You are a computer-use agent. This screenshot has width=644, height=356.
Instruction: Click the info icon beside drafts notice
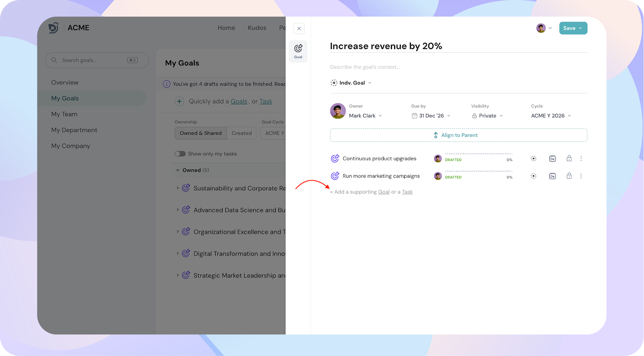166,84
